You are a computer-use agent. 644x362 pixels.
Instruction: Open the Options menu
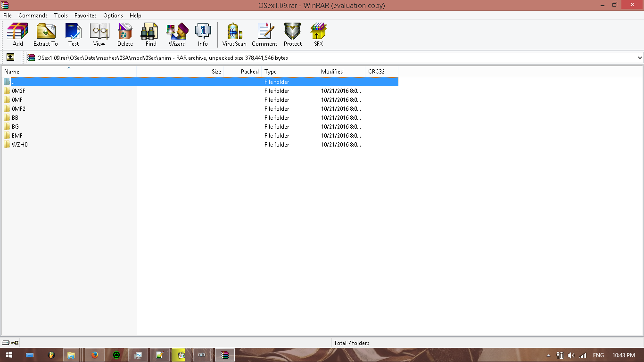(x=113, y=16)
